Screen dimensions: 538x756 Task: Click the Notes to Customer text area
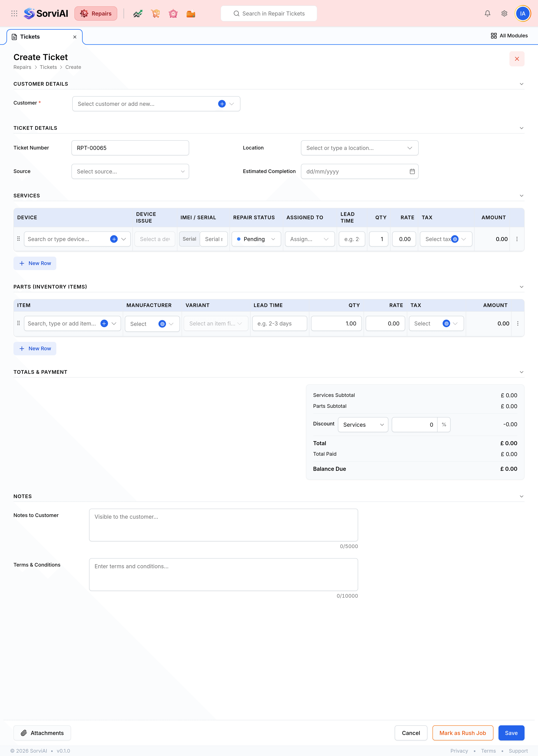[x=223, y=525]
